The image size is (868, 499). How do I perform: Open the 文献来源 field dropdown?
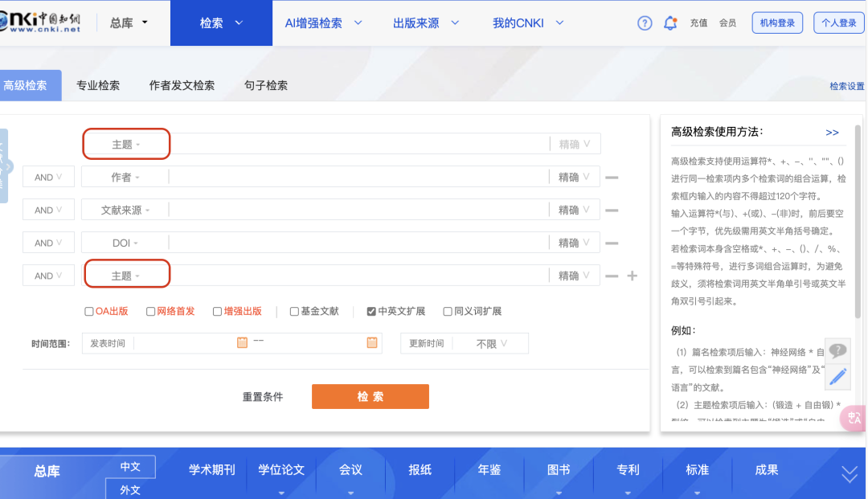coord(125,211)
